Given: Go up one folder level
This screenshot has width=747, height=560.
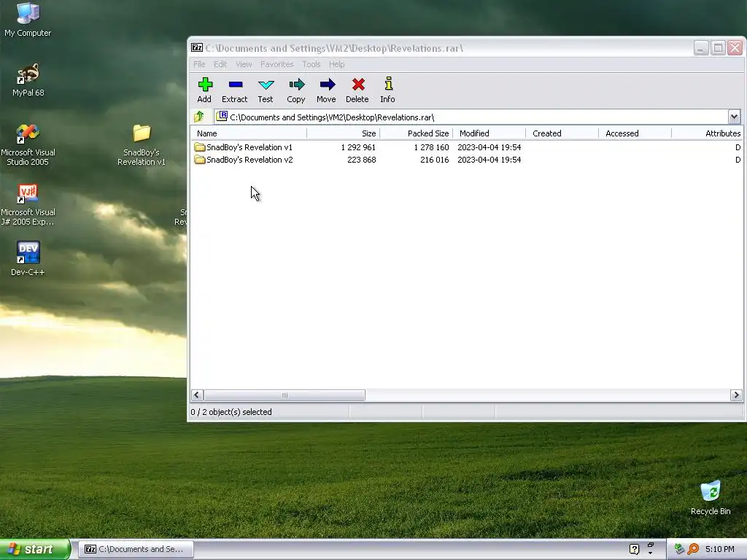Looking at the screenshot, I should [199, 117].
